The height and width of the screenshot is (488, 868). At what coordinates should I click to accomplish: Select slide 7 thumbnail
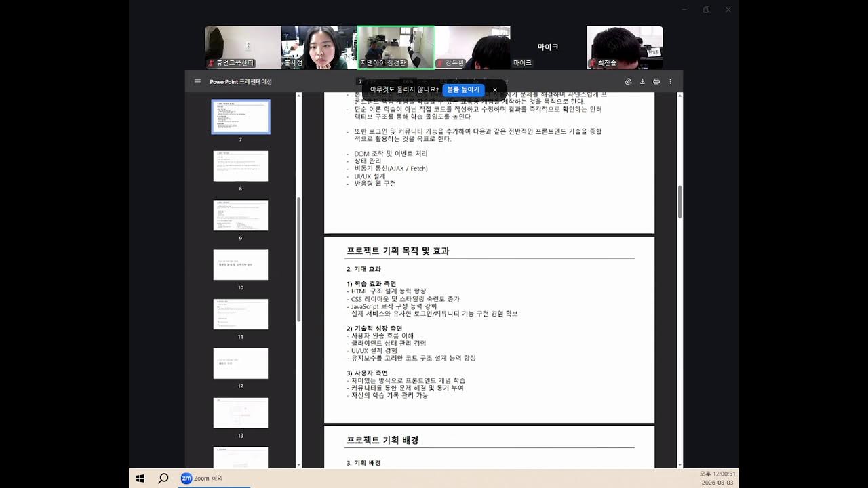point(241,117)
